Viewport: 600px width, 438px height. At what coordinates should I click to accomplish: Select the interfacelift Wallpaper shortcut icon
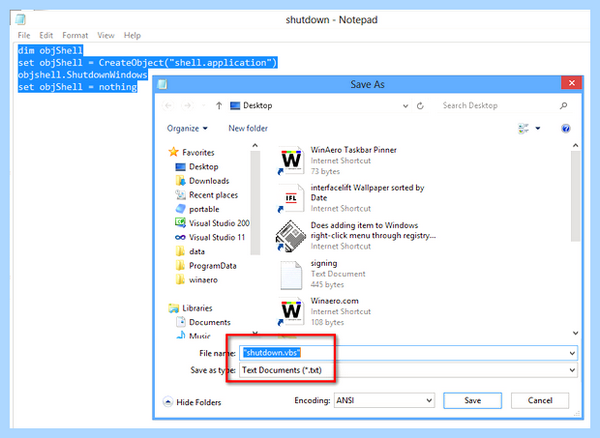pos(291,198)
